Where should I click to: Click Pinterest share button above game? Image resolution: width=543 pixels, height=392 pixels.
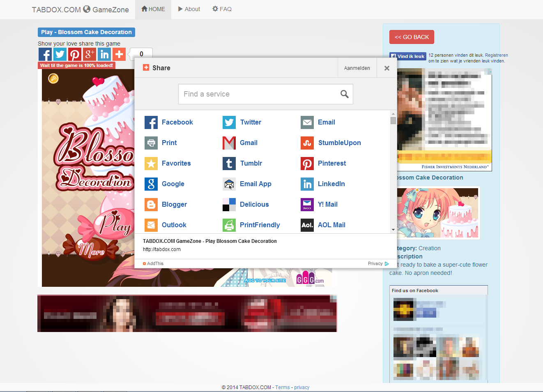click(75, 54)
